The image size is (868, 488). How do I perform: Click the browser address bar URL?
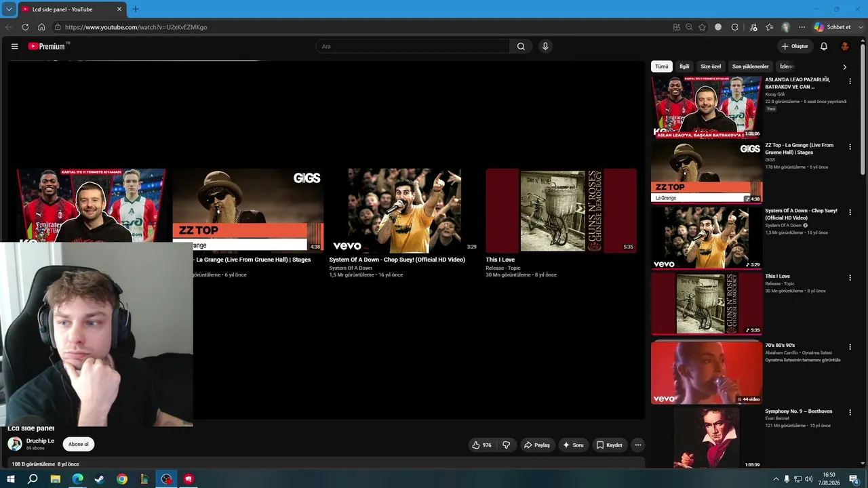tap(136, 27)
